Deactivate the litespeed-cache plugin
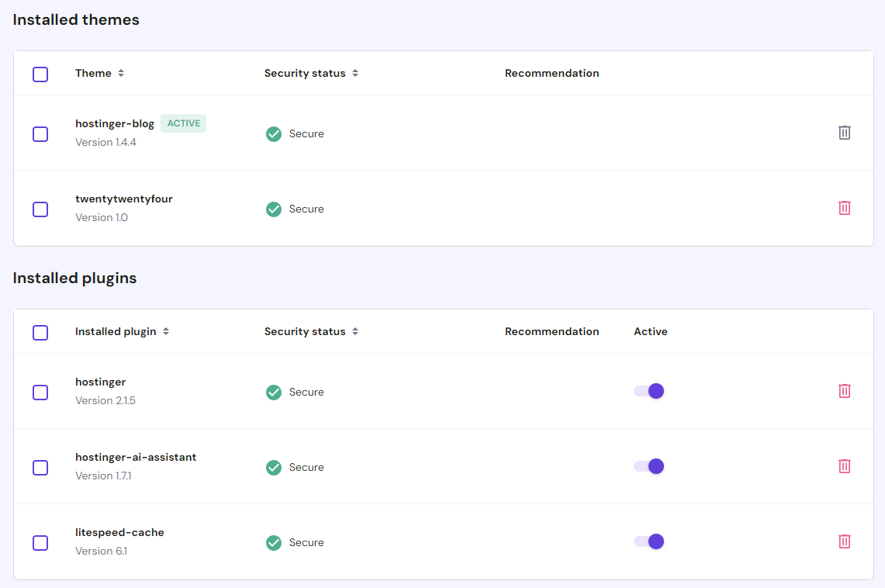Viewport: 885px width, 588px height. (649, 541)
